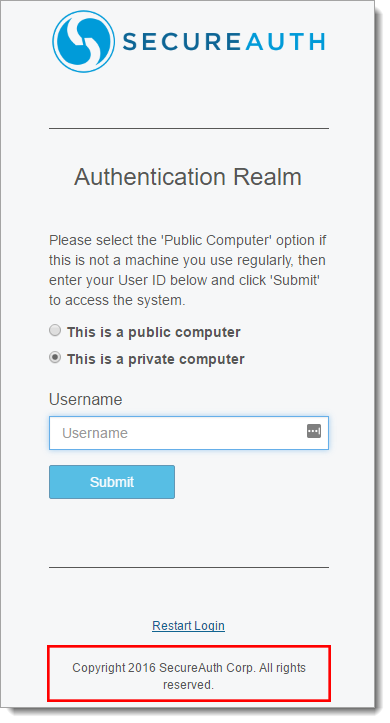Click the Copyright 2016 SecureAuth Corp text
This screenshot has width=390, height=723.
click(x=164, y=668)
